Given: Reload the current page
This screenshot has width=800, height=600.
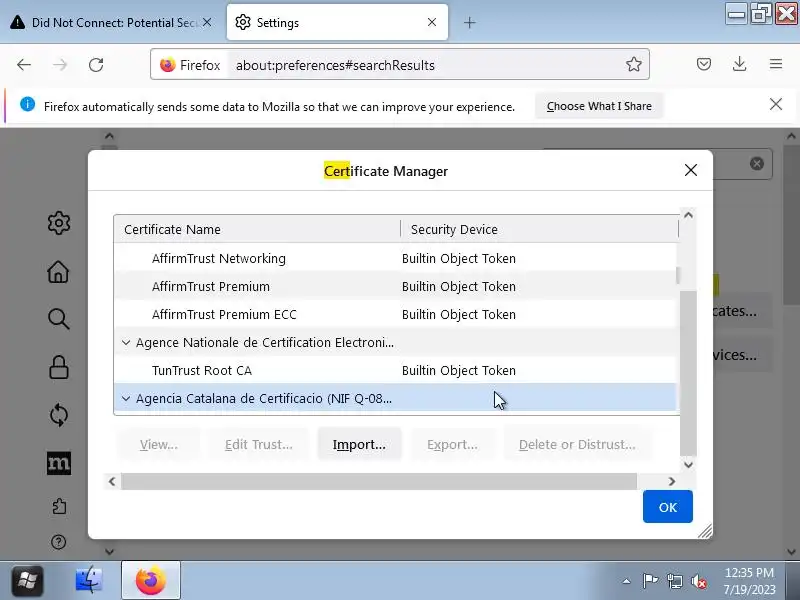Looking at the screenshot, I should point(96,65).
